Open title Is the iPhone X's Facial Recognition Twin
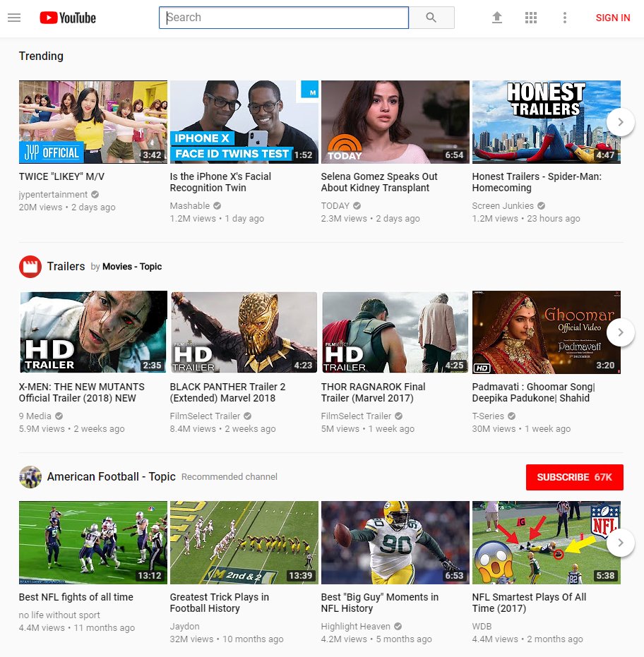The height and width of the screenshot is (657, 644). click(x=220, y=182)
